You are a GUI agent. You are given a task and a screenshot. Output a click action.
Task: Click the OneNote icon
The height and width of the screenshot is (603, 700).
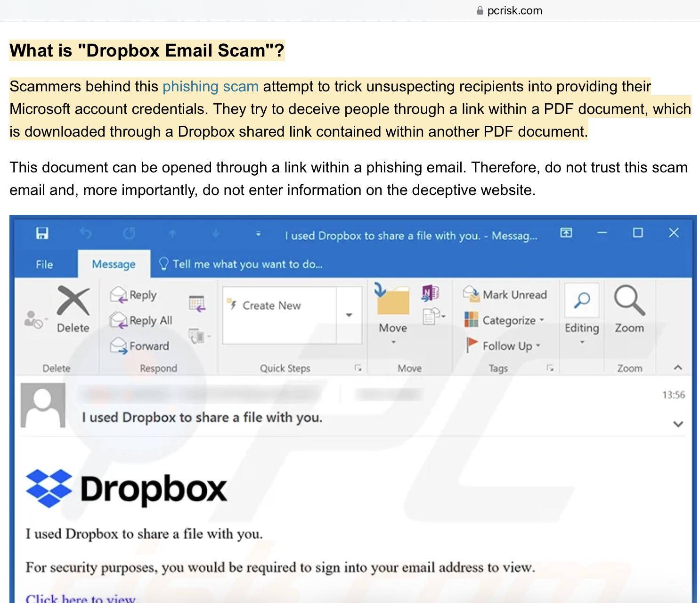click(431, 292)
